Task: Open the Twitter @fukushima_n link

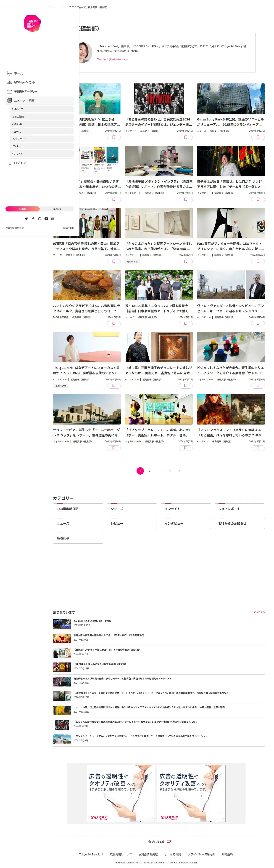Action: (112, 59)
